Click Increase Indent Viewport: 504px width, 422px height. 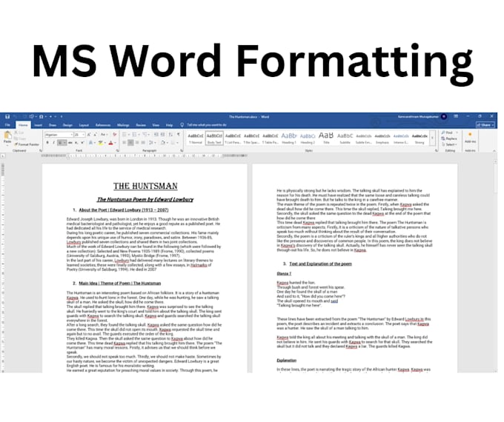click(x=162, y=135)
